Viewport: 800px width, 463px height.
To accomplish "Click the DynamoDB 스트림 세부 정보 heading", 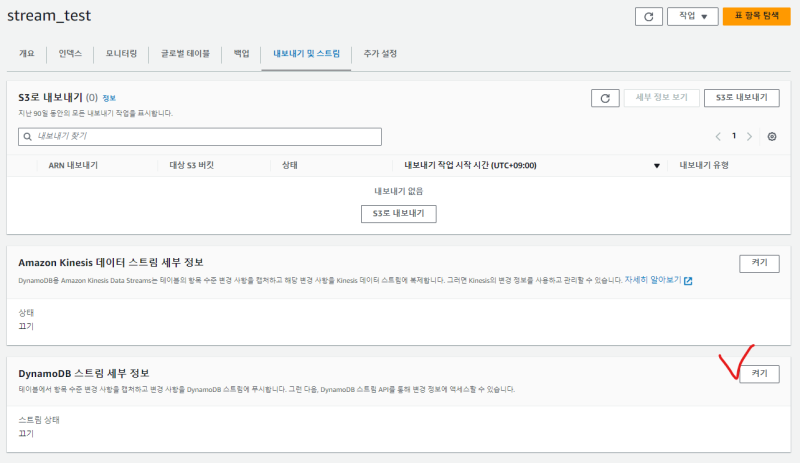I will point(84,374).
